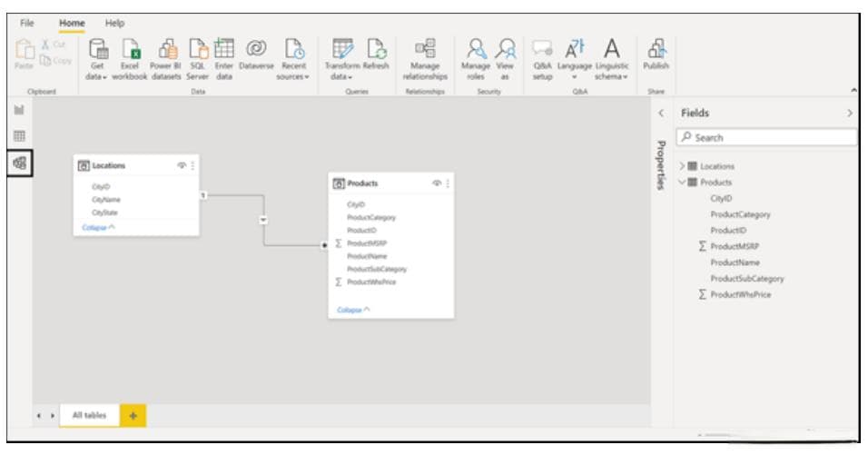Open the Recent sources dropdown
Screen dimensions: 868x455
point(293,60)
